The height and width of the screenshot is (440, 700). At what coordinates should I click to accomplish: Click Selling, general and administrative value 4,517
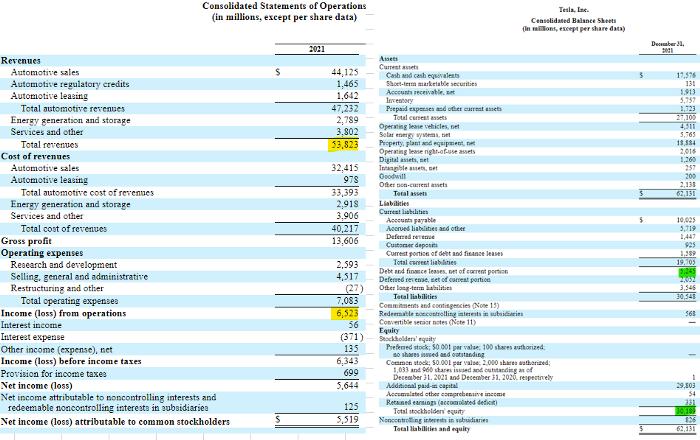pos(347,277)
